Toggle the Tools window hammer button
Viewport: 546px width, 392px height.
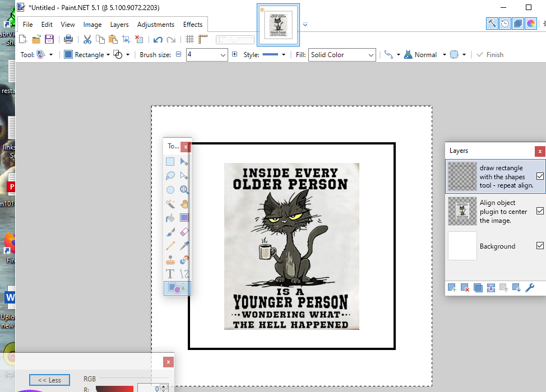(x=492, y=24)
